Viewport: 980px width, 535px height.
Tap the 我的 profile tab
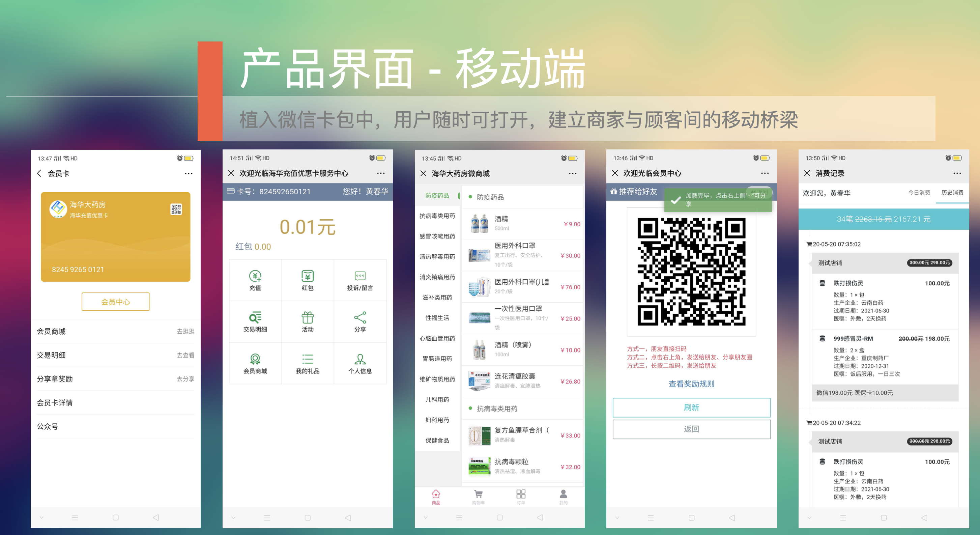click(x=564, y=497)
